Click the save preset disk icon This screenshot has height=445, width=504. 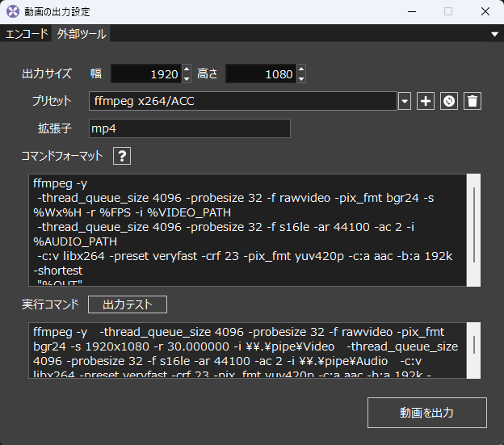[x=450, y=101]
